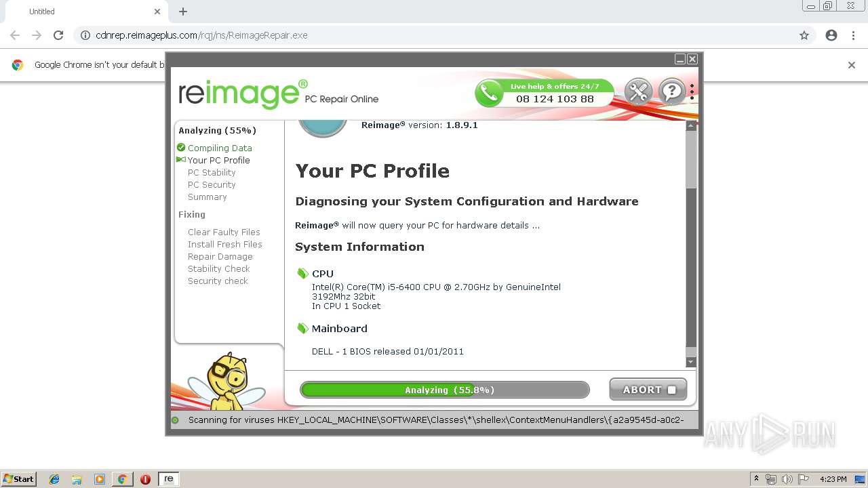Close the Reimage repair window
The image size is (868, 488).
pyautogui.click(x=692, y=60)
